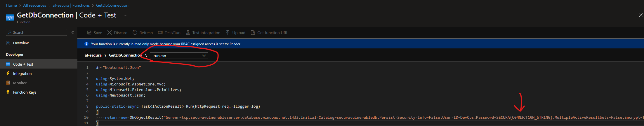Open the Test/Run panel icon
Image resolution: width=644 pixels, height=126 pixels.
(160, 33)
